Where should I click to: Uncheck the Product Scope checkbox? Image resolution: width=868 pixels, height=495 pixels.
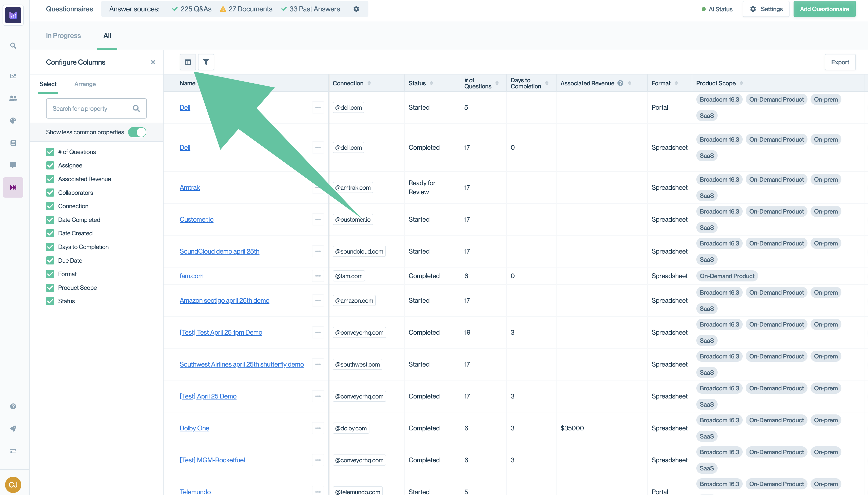click(x=50, y=288)
